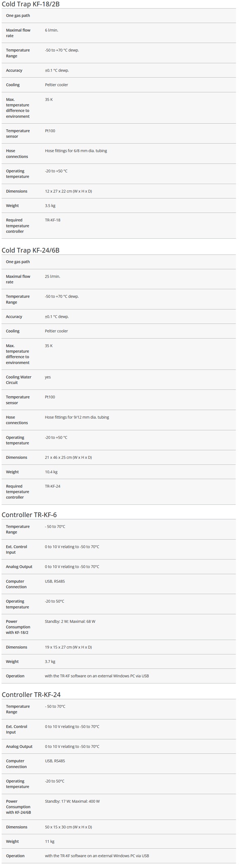Select the 9/12 mm hose fittings text
239x868 pixels.
[x=77, y=417]
